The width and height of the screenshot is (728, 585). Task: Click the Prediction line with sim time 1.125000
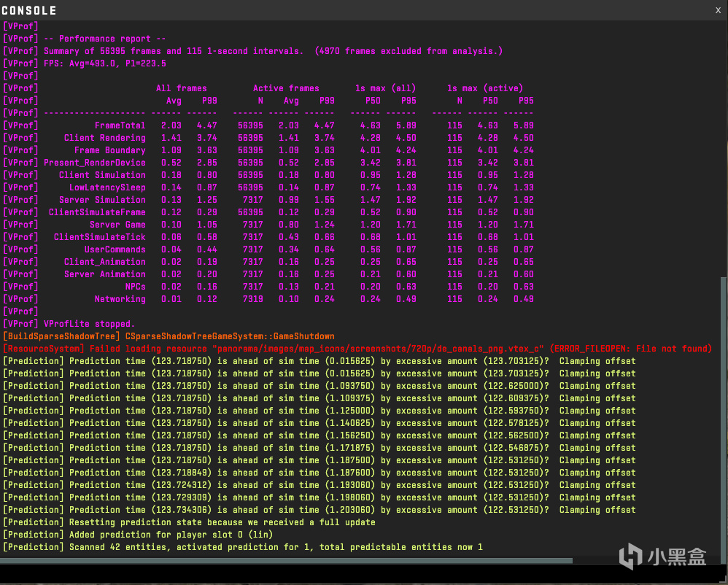click(319, 411)
